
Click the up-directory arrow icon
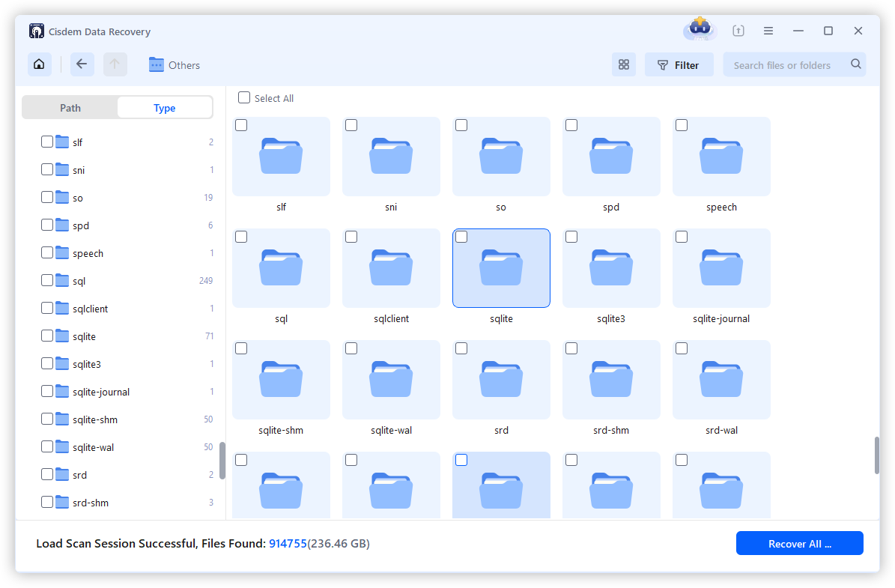(x=115, y=64)
